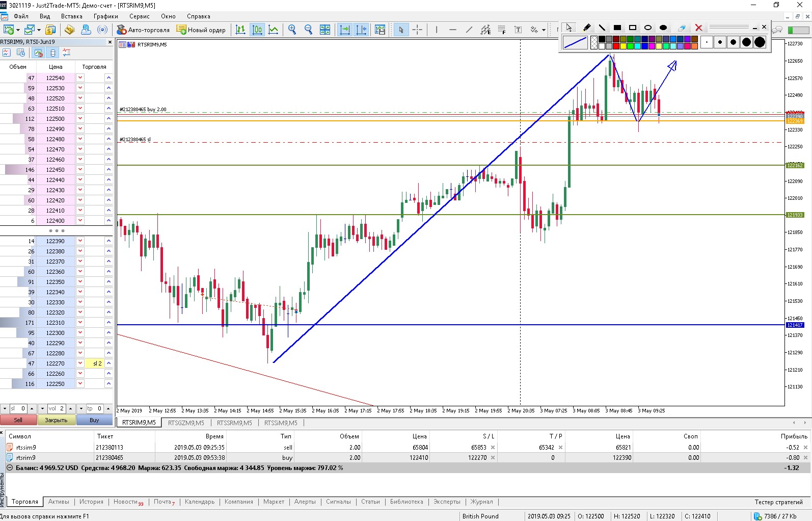Open chart templates button
Viewport: 812px width, 521px height.
(x=380, y=30)
